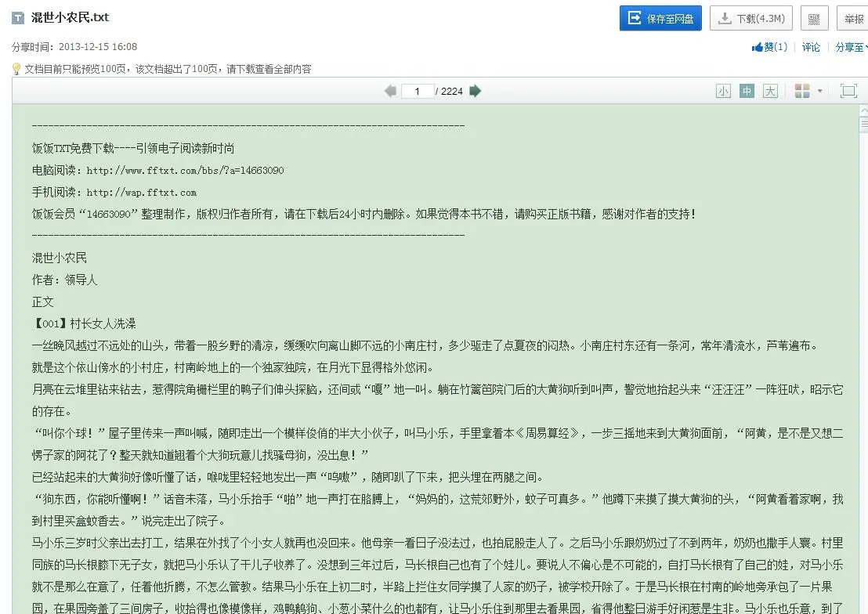Click the QR code icon
Viewport: 868px width, 614px height.
pyautogui.click(x=813, y=17)
